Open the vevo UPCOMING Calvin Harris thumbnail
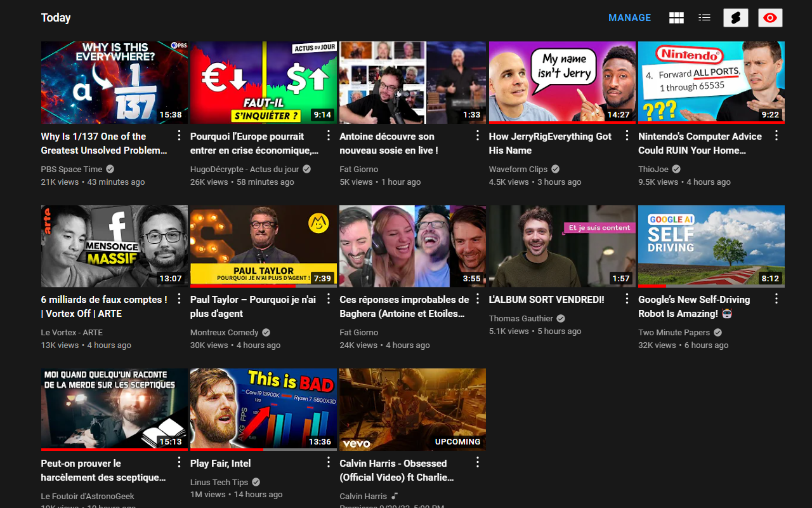 click(412, 410)
